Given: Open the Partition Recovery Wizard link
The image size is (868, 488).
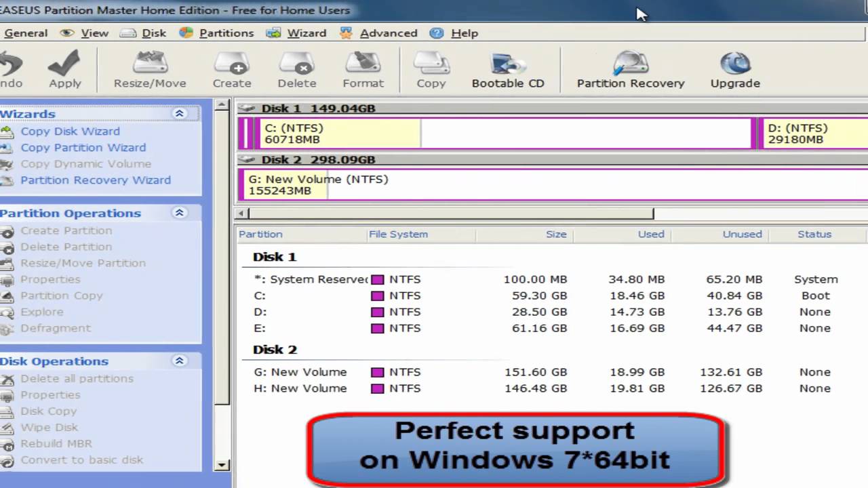Looking at the screenshot, I should pos(96,180).
